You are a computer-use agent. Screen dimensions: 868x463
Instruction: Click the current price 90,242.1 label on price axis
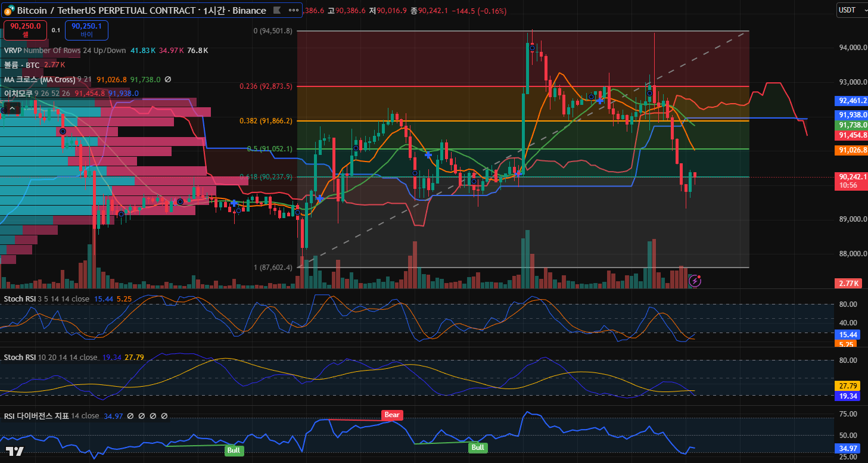pos(853,177)
